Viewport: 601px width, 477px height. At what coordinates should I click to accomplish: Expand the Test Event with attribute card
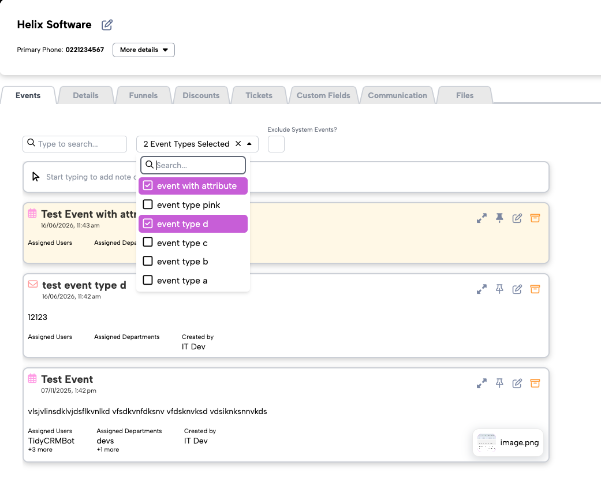(x=482, y=218)
